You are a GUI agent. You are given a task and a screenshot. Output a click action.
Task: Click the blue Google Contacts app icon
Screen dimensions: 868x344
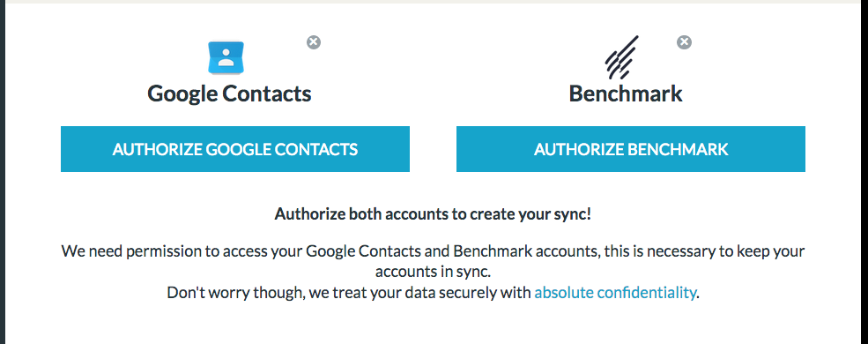226,57
